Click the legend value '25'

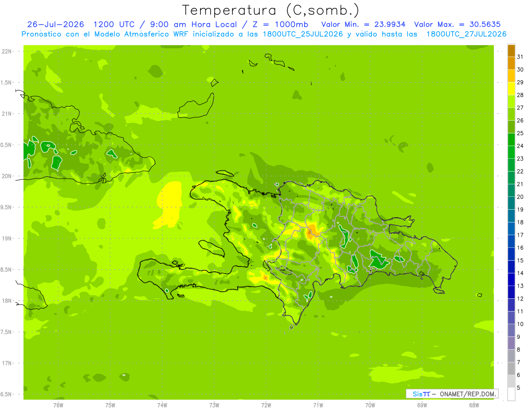520,133
